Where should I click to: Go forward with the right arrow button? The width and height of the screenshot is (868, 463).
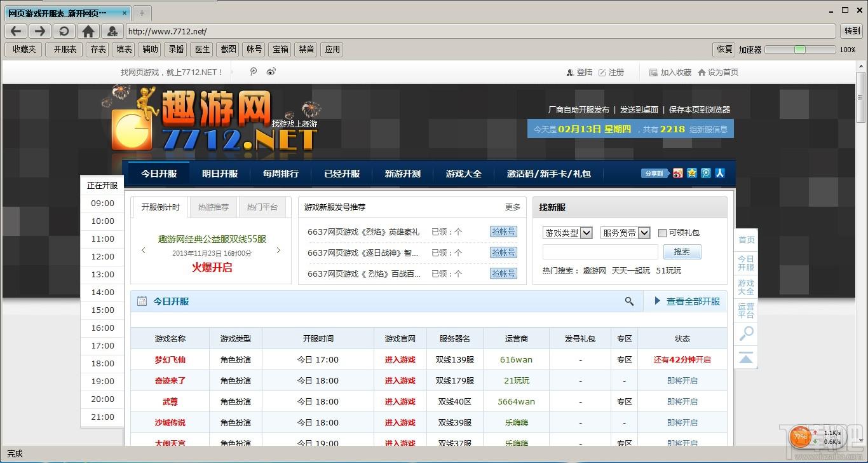[x=39, y=31]
